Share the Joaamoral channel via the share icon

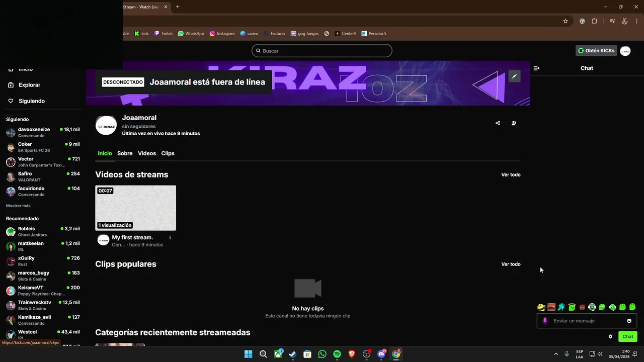pos(498,123)
